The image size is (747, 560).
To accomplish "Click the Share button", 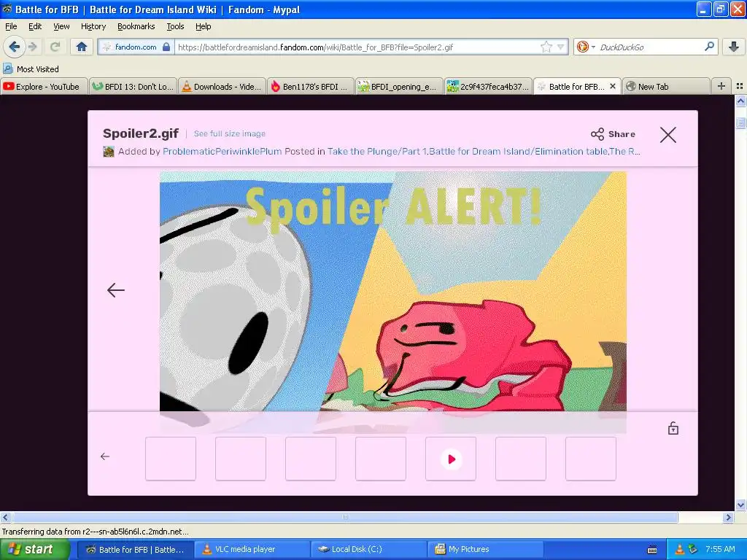I will [x=613, y=134].
